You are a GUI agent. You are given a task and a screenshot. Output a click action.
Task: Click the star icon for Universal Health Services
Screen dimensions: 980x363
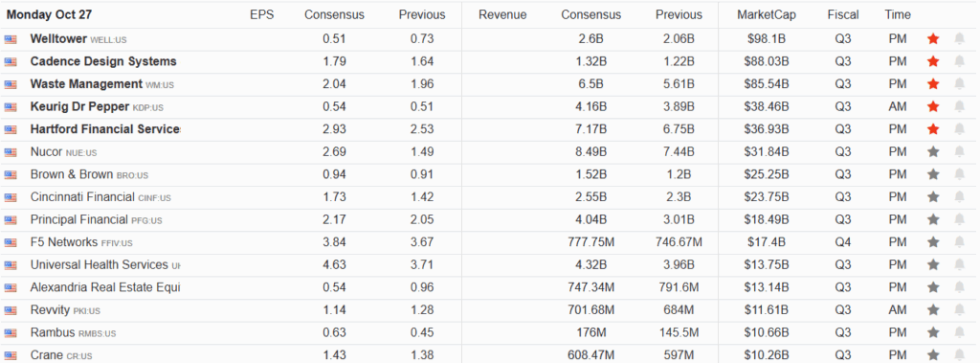point(933,264)
